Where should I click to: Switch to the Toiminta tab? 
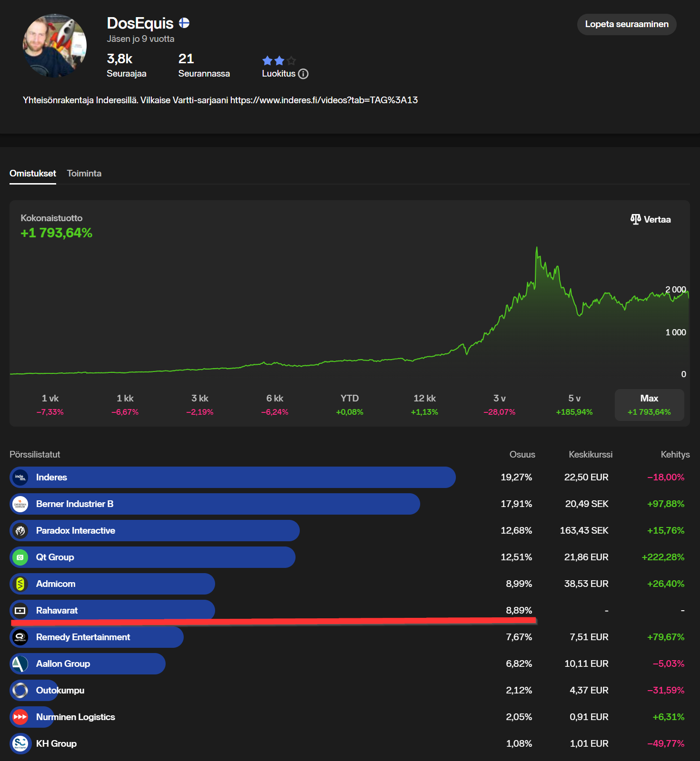[84, 174]
